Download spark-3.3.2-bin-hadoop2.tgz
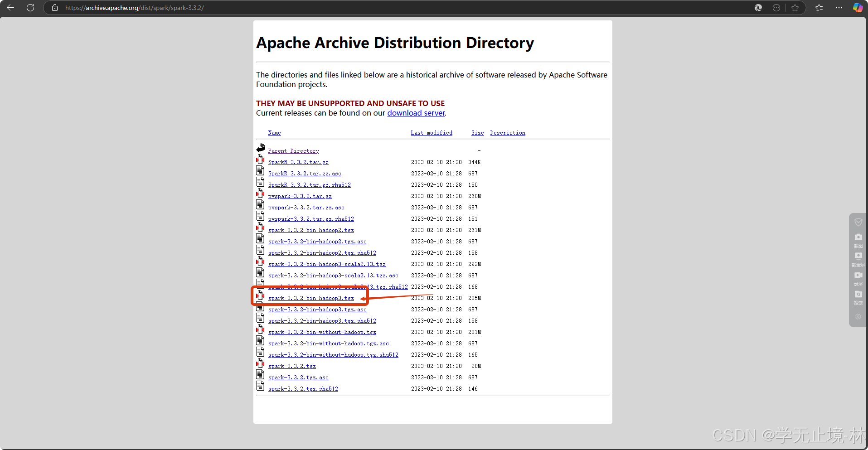 311,230
